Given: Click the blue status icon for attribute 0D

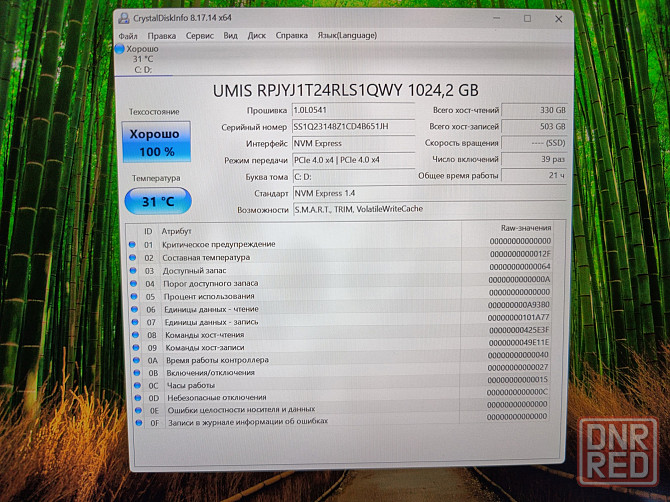Looking at the screenshot, I should pyautogui.click(x=138, y=397).
